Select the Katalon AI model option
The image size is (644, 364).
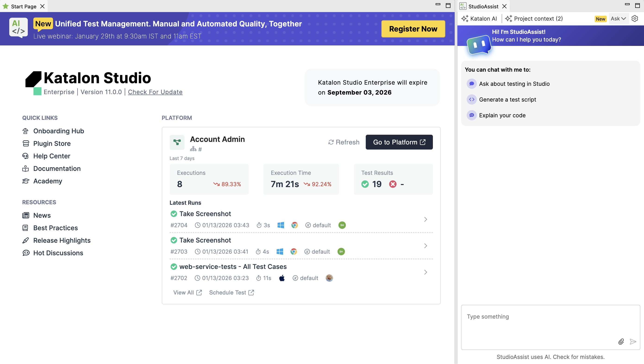[479, 19]
